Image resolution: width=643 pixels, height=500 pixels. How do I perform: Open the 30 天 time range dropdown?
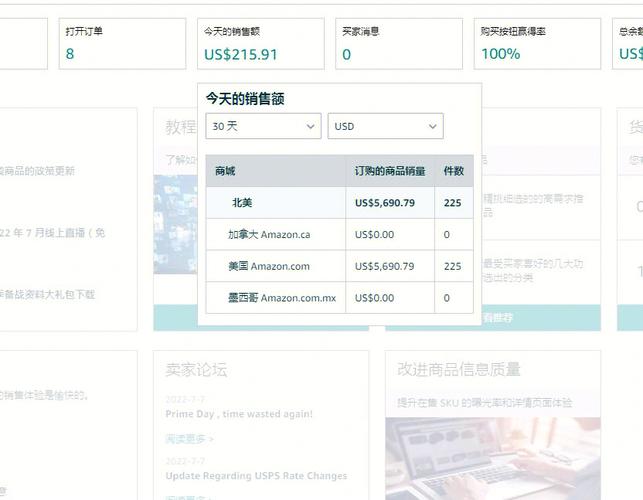coord(263,126)
